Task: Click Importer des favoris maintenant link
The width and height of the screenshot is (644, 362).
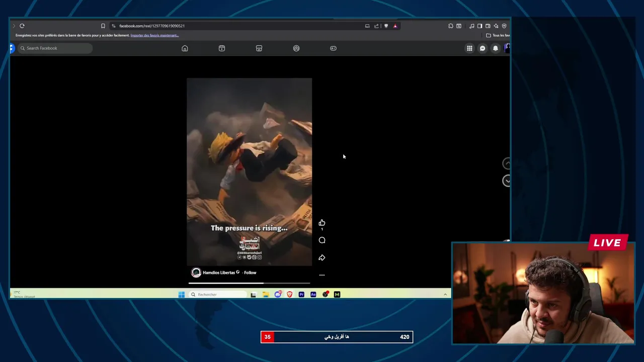Action: 154,35
